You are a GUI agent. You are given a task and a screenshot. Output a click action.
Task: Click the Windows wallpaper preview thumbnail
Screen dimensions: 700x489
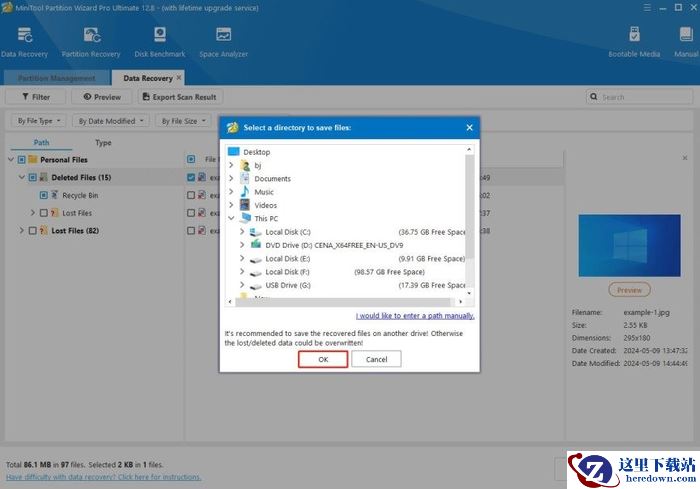[x=629, y=246]
